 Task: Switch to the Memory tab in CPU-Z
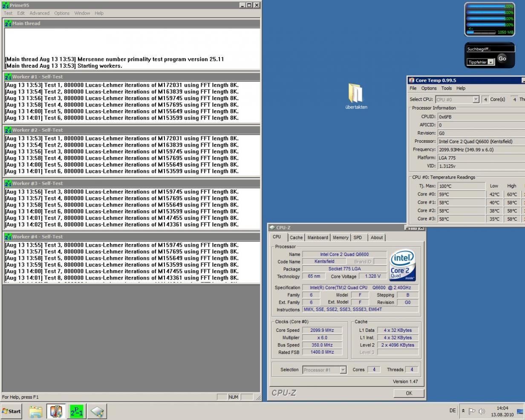click(340, 238)
